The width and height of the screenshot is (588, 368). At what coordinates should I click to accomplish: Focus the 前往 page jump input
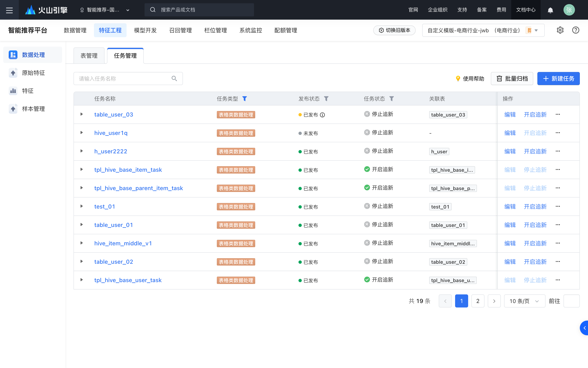pos(571,301)
